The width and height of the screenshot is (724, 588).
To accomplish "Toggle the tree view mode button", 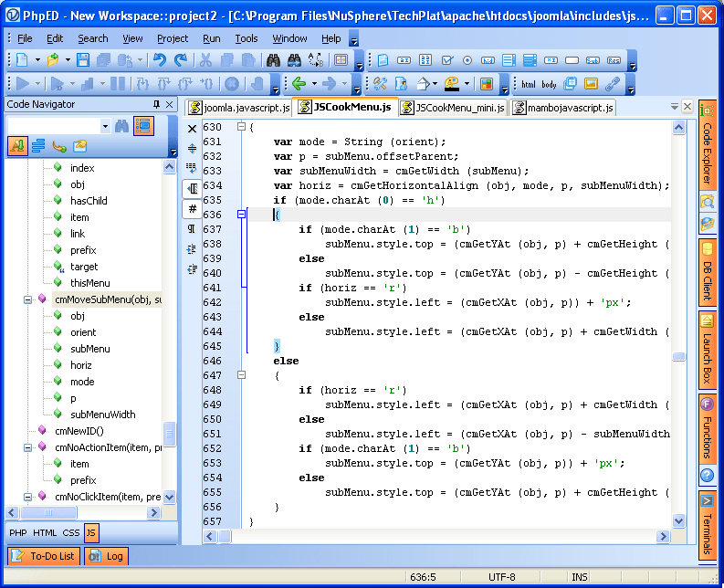I will point(143,126).
